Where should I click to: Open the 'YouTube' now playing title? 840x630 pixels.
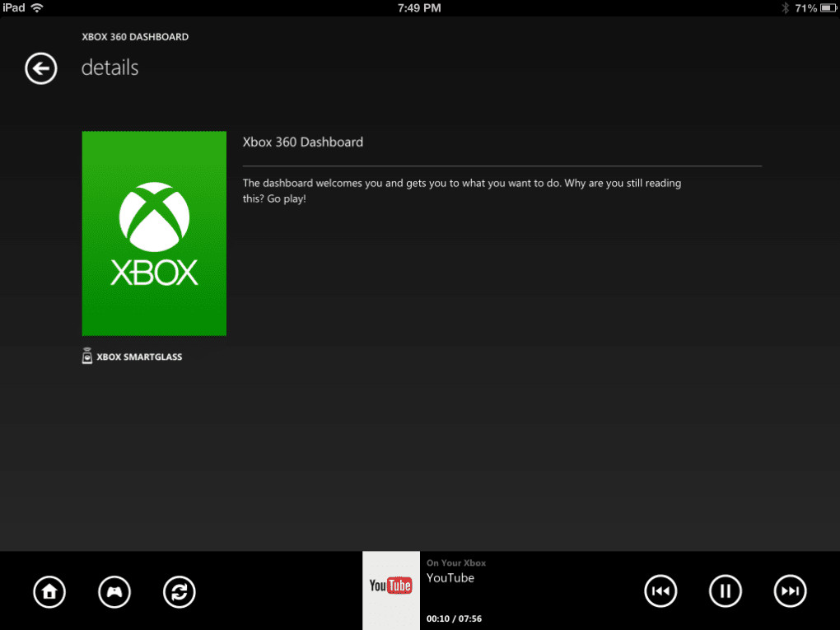450,578
